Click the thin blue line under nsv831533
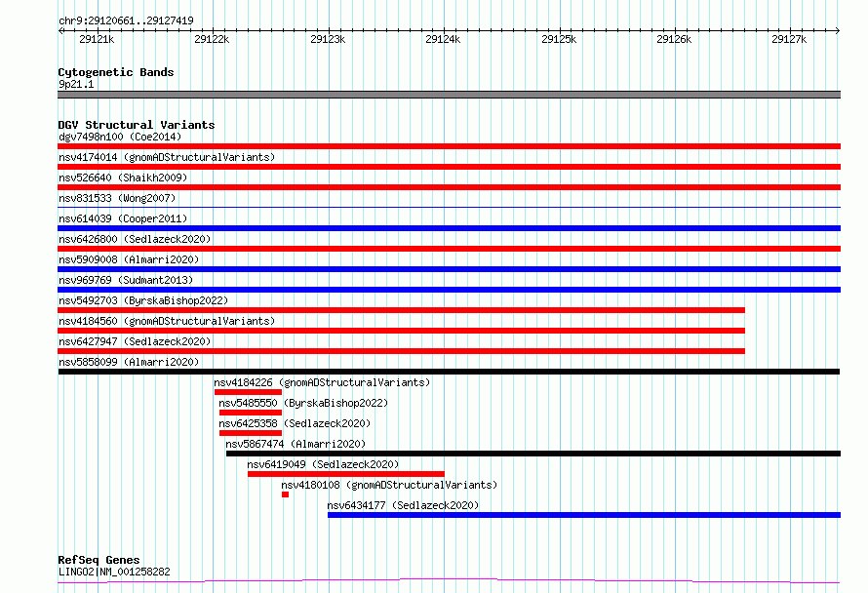 (449, 208)
